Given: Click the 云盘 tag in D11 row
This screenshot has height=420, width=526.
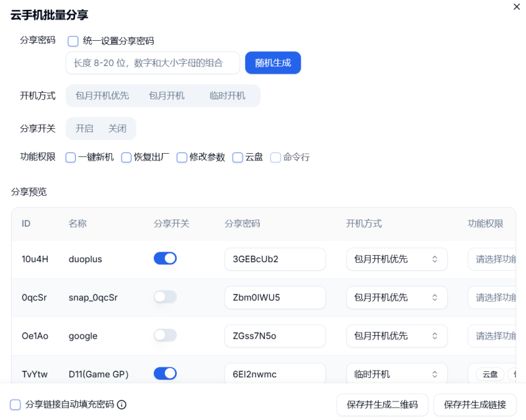Looking at the screenshot, I should tap(490, 375).
